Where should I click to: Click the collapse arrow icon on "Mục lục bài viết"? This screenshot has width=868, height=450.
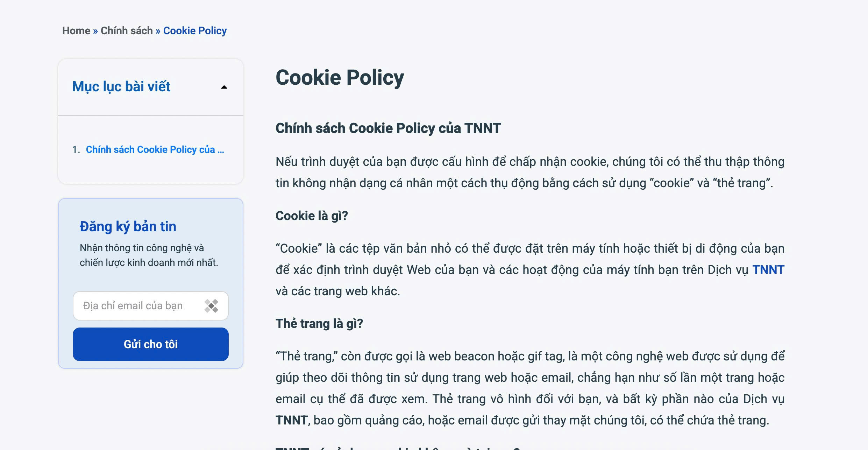pyautogui.click(x=223, y=87)
